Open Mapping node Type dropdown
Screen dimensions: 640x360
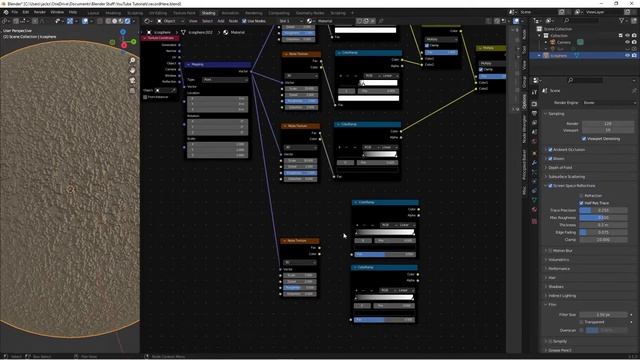225,80
